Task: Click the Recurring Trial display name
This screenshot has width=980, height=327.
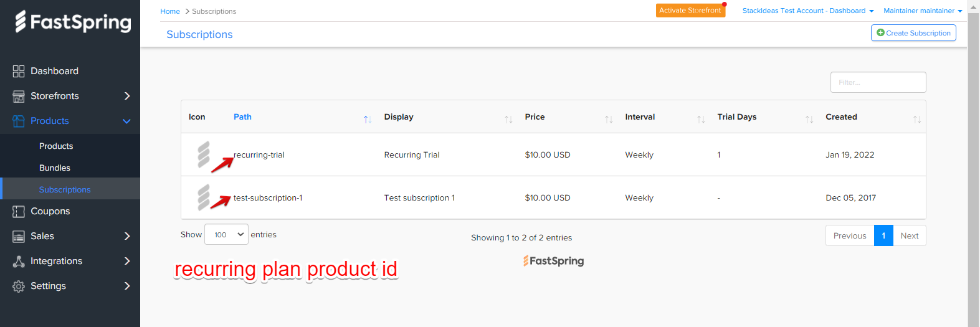Action: pos(412,154)
